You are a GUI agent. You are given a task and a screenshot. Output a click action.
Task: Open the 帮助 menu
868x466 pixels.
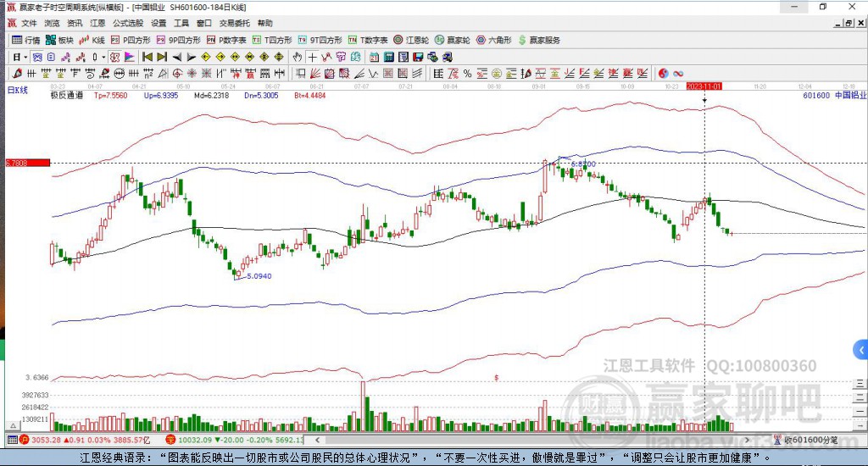(265, 23)
